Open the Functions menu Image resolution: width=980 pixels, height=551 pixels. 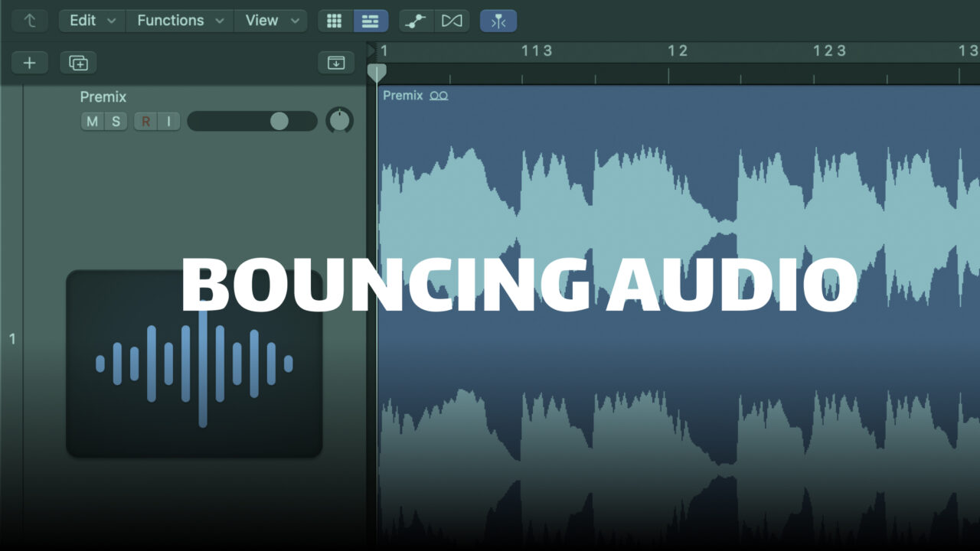tap(178, 21)
